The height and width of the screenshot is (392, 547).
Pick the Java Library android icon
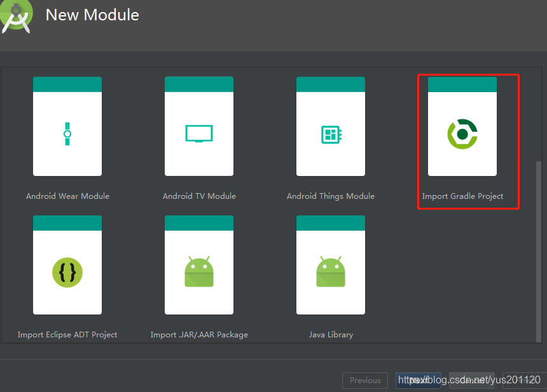coord(331,271)
